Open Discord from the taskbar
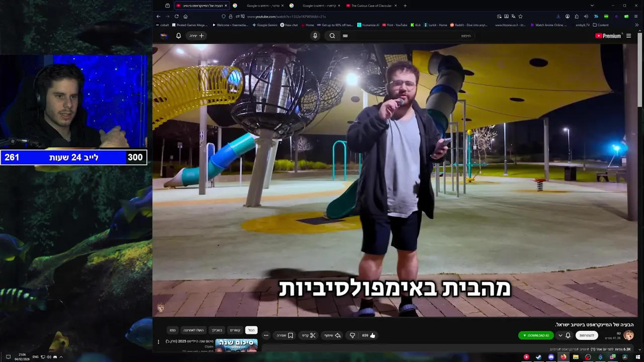This screenshot has width=644, height=362. [x=551, y=357]
